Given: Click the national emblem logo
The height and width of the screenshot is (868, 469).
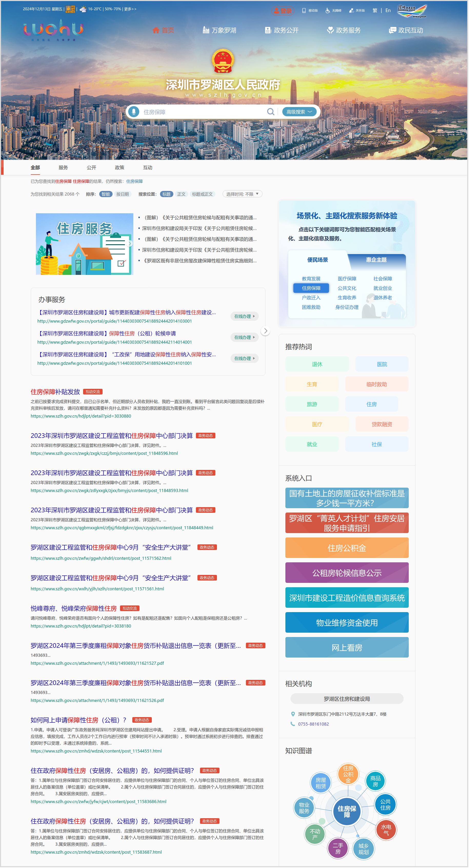Looking at the screenshot, I should (x=223, y=61).
